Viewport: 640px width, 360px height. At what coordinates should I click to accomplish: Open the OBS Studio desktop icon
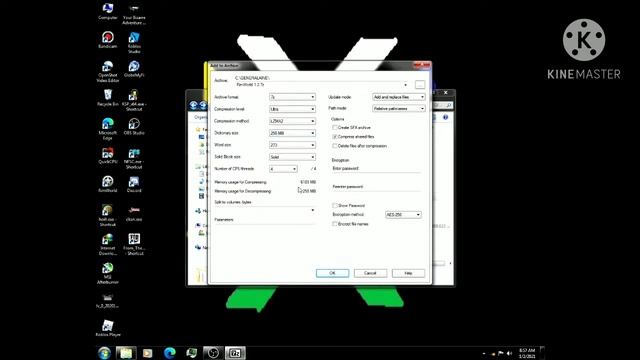pyautogui.click(x=134, y=126)
